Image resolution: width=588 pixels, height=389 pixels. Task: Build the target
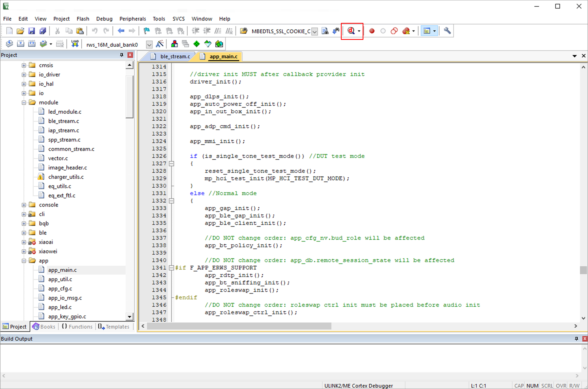20,44
